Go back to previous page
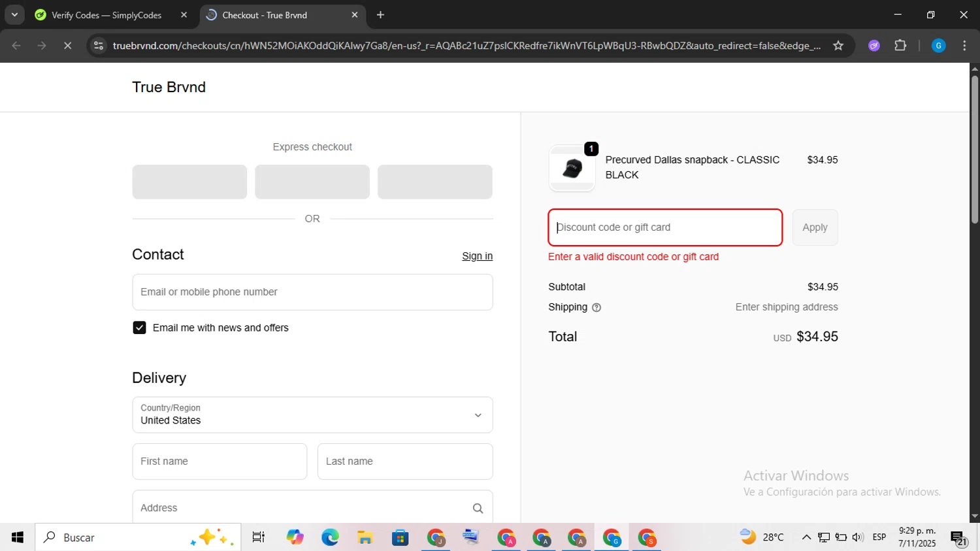 [x=16, y=46]
